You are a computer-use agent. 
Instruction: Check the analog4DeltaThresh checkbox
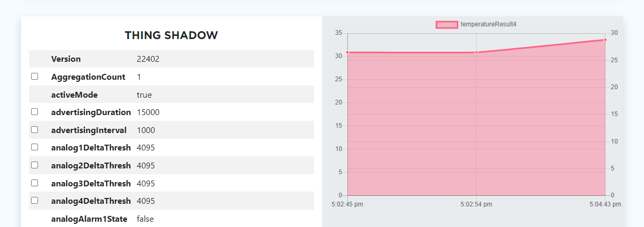click(35, 201)
